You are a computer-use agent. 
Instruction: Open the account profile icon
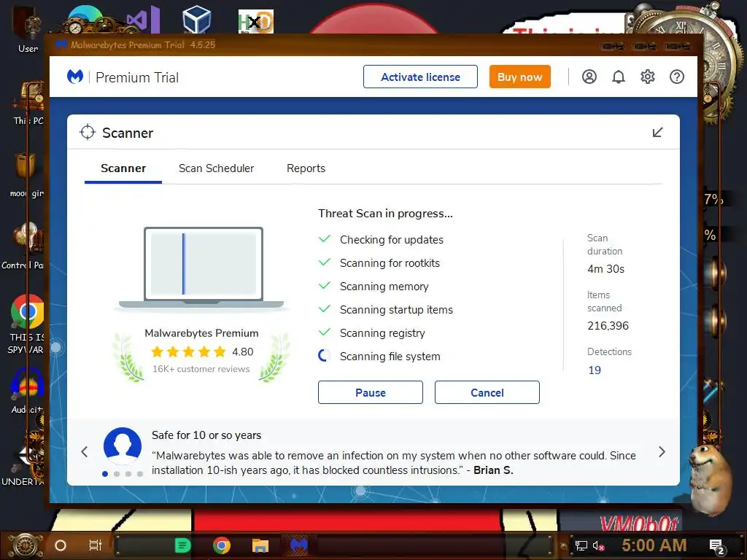pyautogui.click(x=589, y=77)
